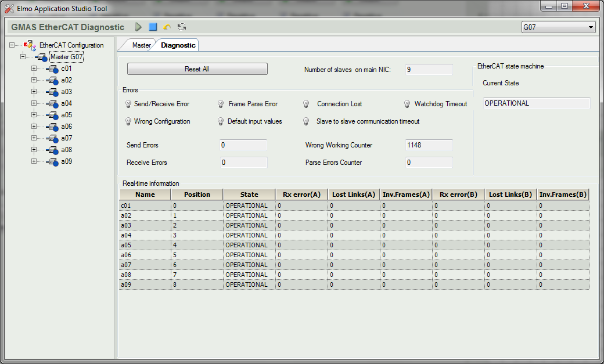Click the Parse Errors Counter value field
604x364 pixels.
429,163
